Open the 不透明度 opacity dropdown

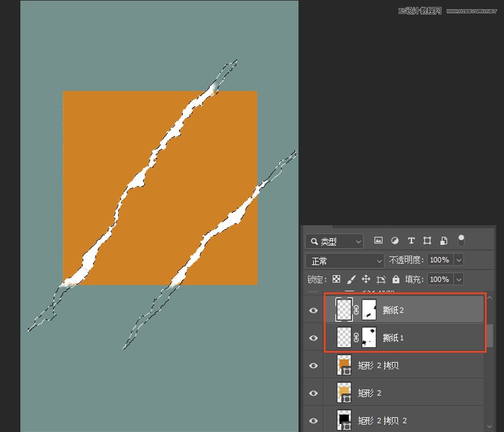point(459,261)
